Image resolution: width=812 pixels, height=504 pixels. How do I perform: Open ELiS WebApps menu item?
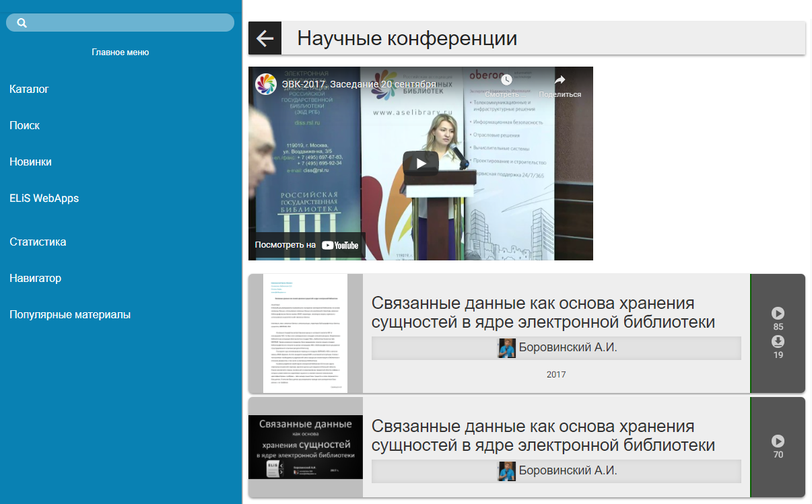[44, 198]
